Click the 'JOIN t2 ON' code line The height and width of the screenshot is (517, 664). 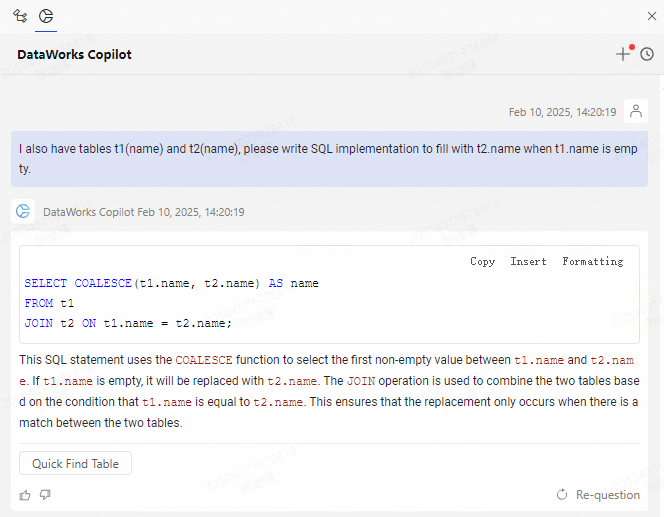[128, 323]
